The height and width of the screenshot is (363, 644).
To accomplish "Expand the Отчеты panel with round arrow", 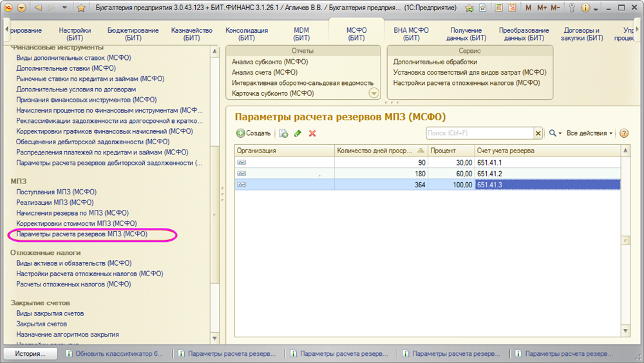I will (x=374, y=93).
